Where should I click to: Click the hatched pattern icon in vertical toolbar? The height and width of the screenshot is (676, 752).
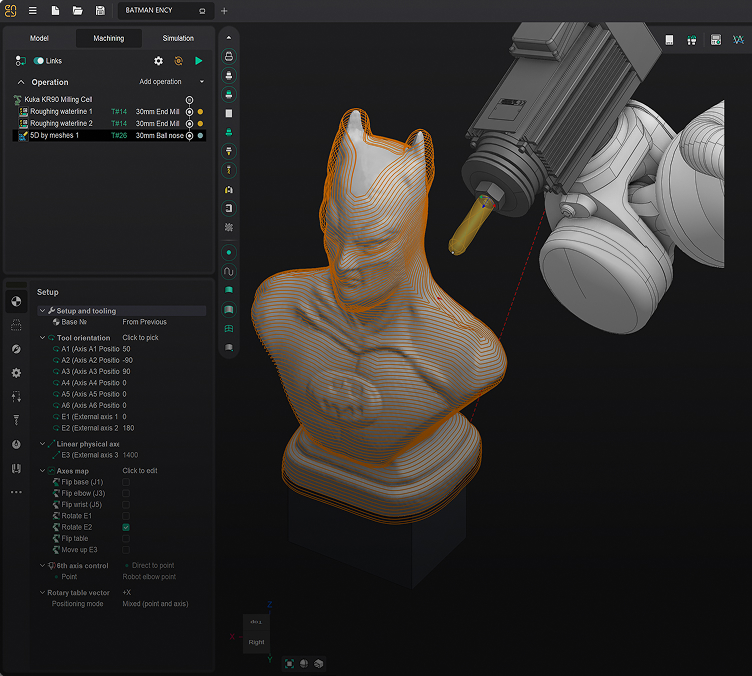tap(229, 227)
